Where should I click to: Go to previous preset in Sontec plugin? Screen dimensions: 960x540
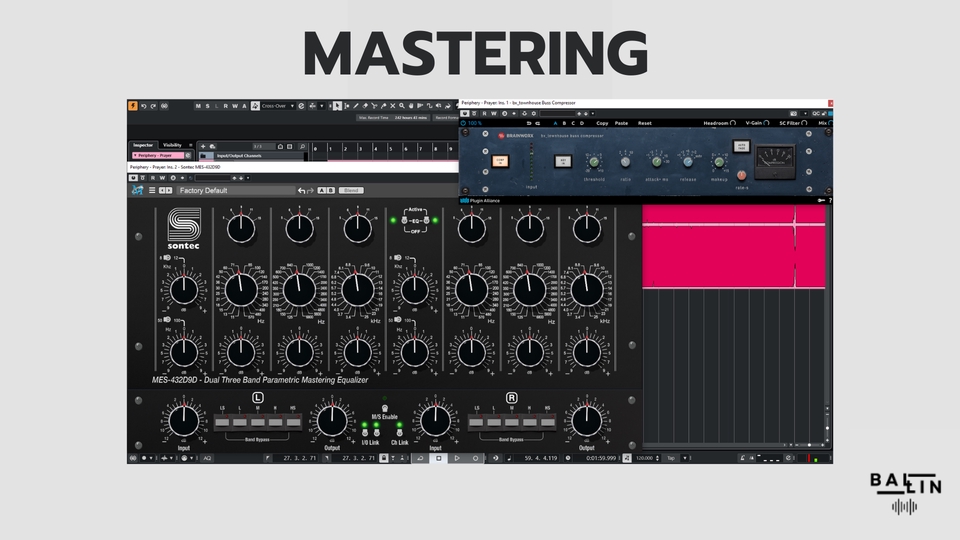[162, 190]
